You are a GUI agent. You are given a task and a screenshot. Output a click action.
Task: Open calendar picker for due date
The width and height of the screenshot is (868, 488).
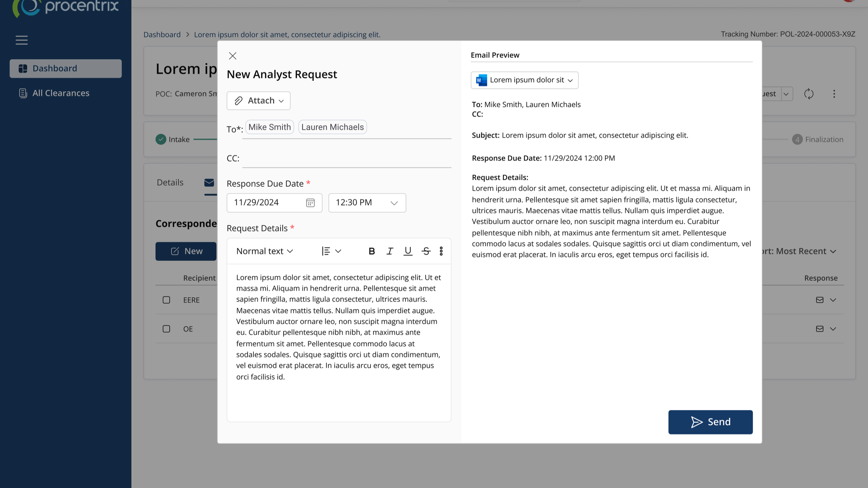coord(310,203)
